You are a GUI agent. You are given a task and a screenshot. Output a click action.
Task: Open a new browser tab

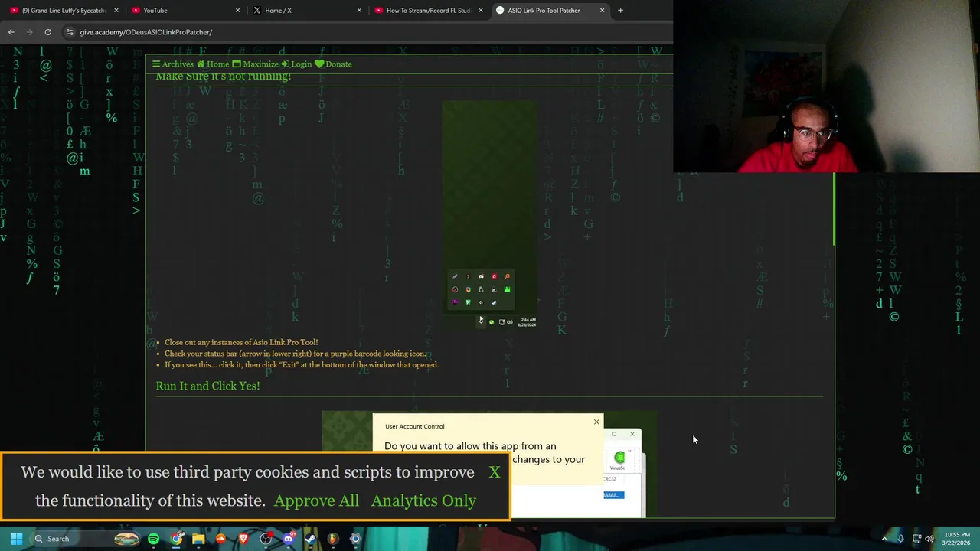tap(620, 11)
